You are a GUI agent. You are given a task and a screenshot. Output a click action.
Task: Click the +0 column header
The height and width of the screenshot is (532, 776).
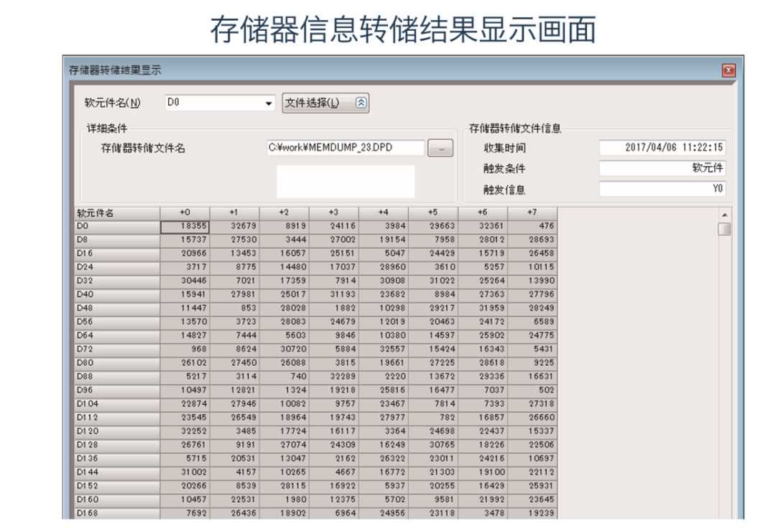pyautogui.click(x=185, y=213)
